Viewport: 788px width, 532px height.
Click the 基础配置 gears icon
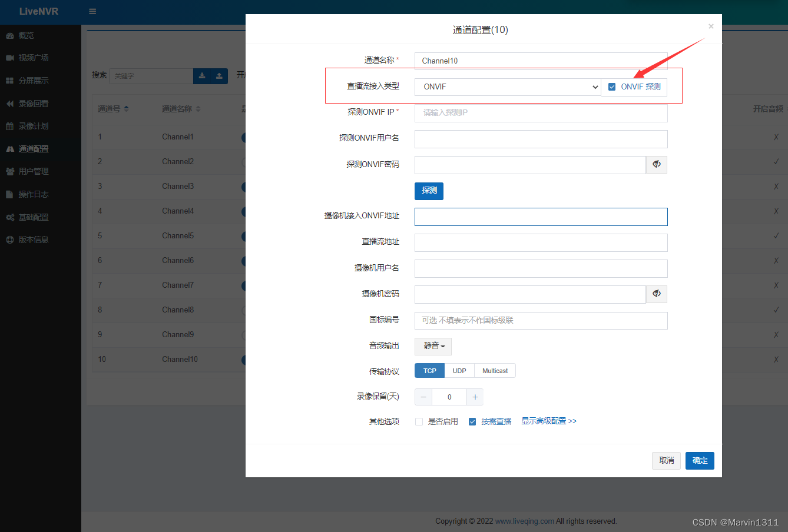click(10, 217)
